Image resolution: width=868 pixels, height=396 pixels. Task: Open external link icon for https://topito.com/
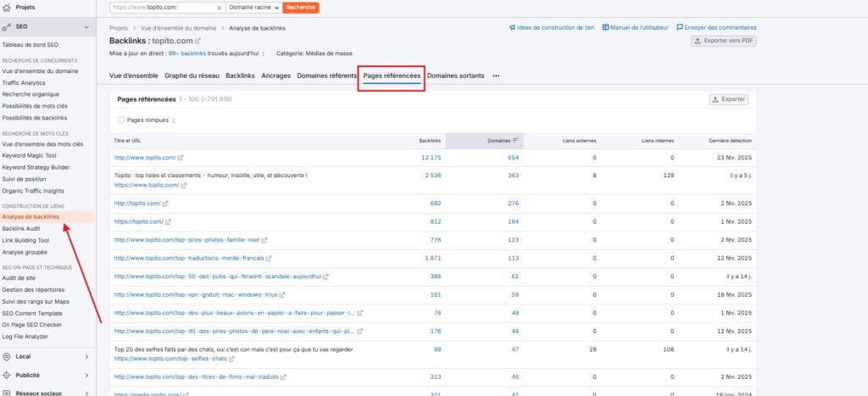169,221
